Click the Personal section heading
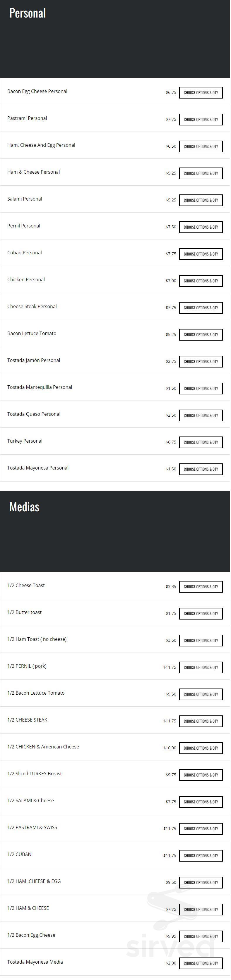The width and height of the screenshot is (231, 980). pyautogui.click(x=28, y=13)
